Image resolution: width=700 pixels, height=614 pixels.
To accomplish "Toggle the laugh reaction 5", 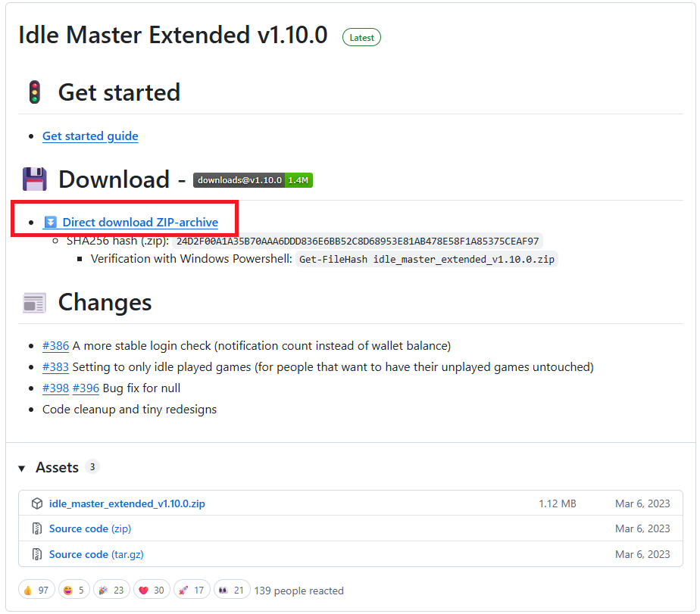I will (x=74, y=591).
